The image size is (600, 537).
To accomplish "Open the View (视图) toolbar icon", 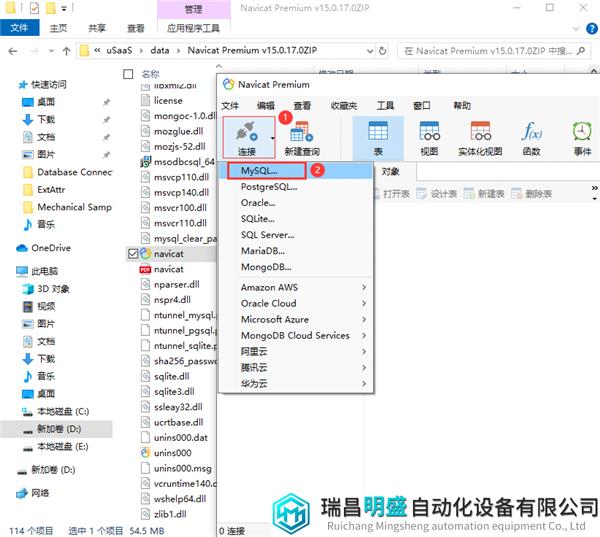I will pyautogui.click(x=429, y=135).
